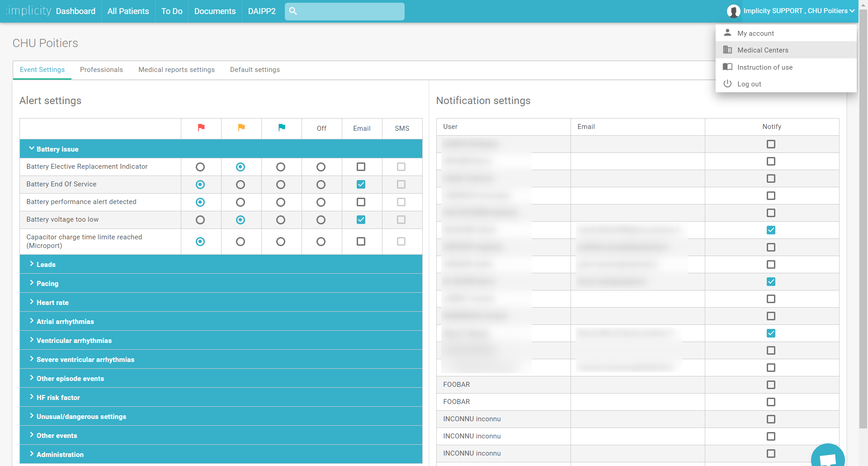
Task: Click the search magnifier icon
Action: tap(293, 11)
